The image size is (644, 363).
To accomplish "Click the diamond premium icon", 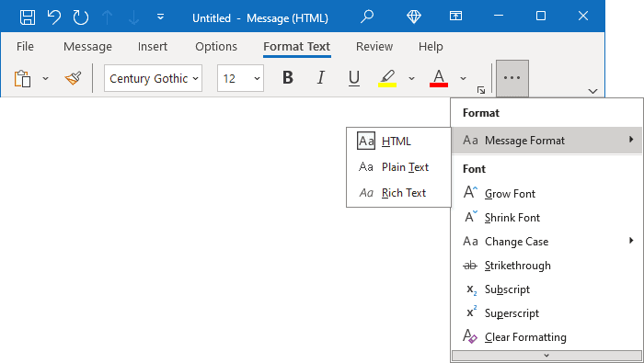I will coord(414,17).
